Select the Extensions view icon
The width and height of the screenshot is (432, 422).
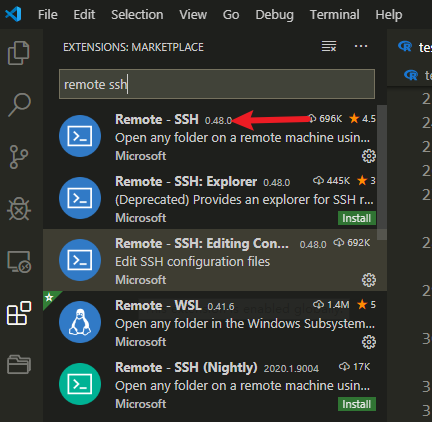[19, 313]
